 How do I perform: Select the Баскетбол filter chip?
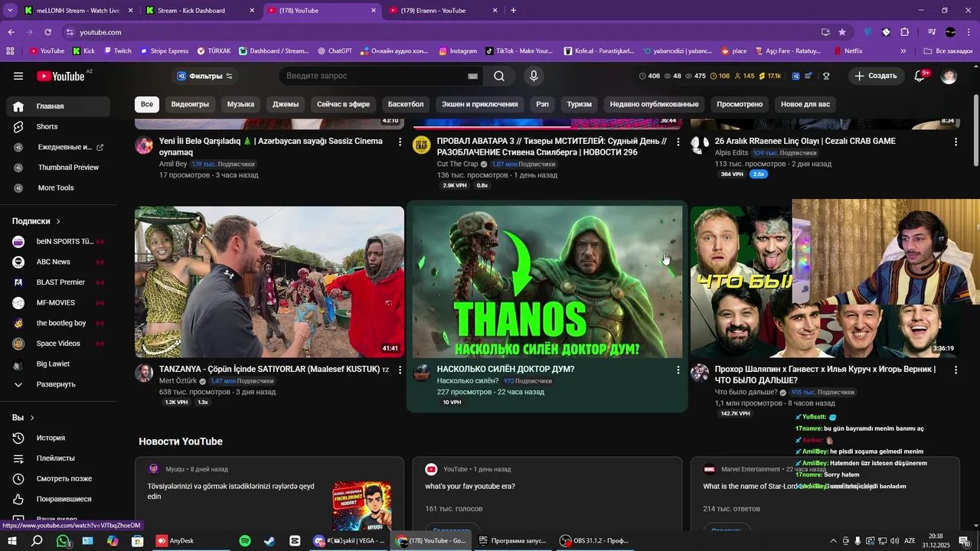(406, 104)
